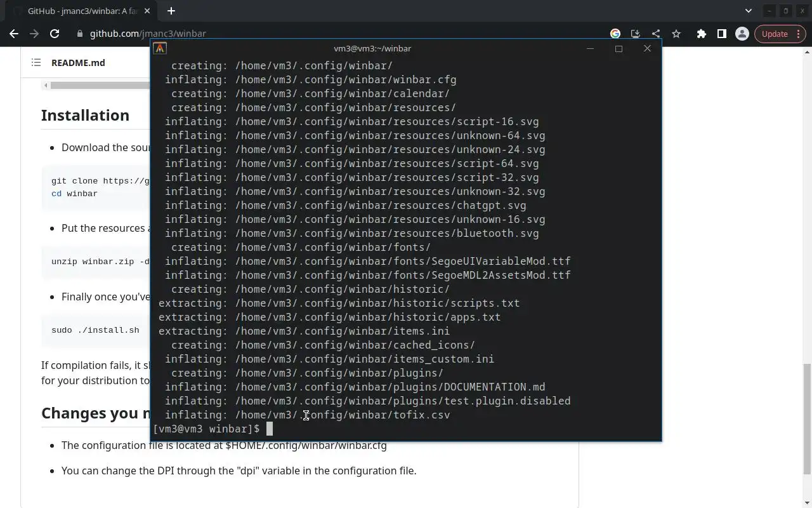Screen dimensions: 812x508
Task: Click 'Changes you' heading in README
Action: pos(95,413)
